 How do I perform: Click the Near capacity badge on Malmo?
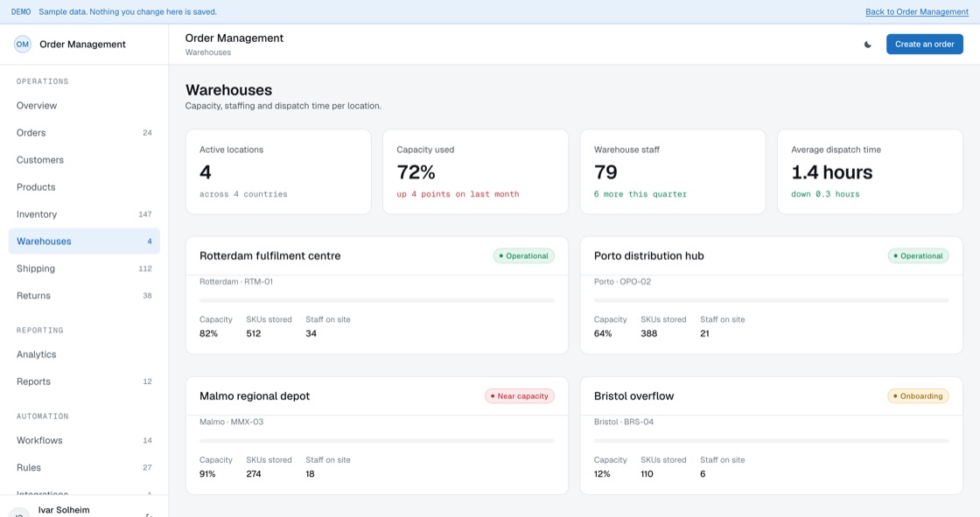[x=520, y=396]
